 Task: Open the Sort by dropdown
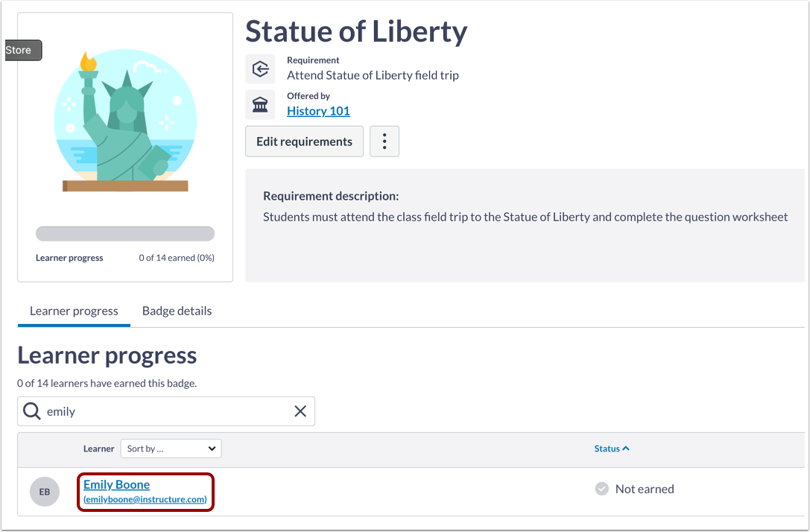click(171, 449)
